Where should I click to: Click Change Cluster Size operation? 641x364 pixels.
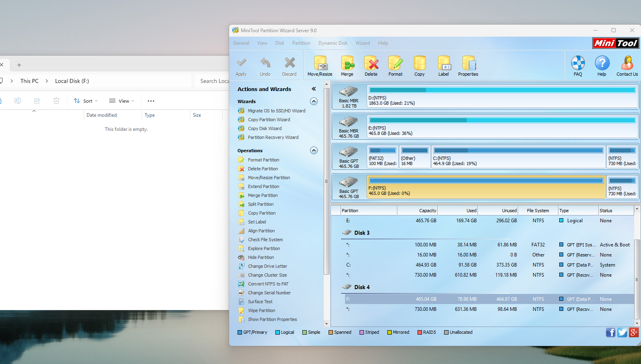coord(267,275)
